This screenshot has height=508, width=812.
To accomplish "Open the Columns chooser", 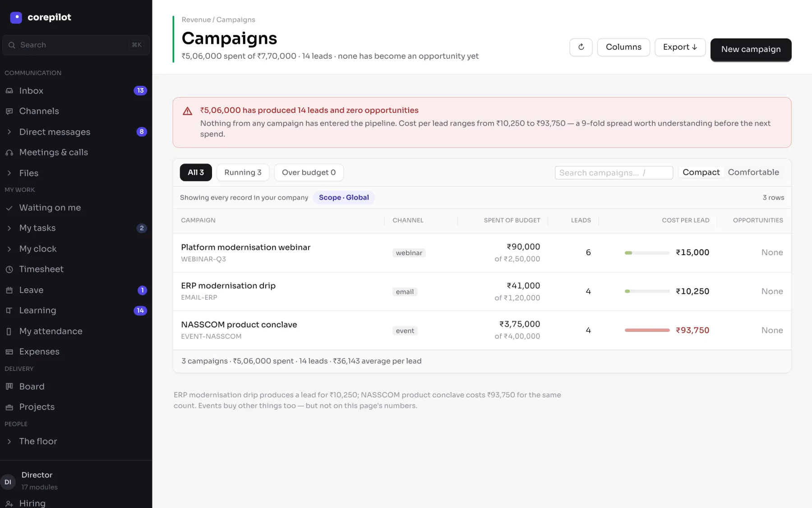I will (623, 47).
